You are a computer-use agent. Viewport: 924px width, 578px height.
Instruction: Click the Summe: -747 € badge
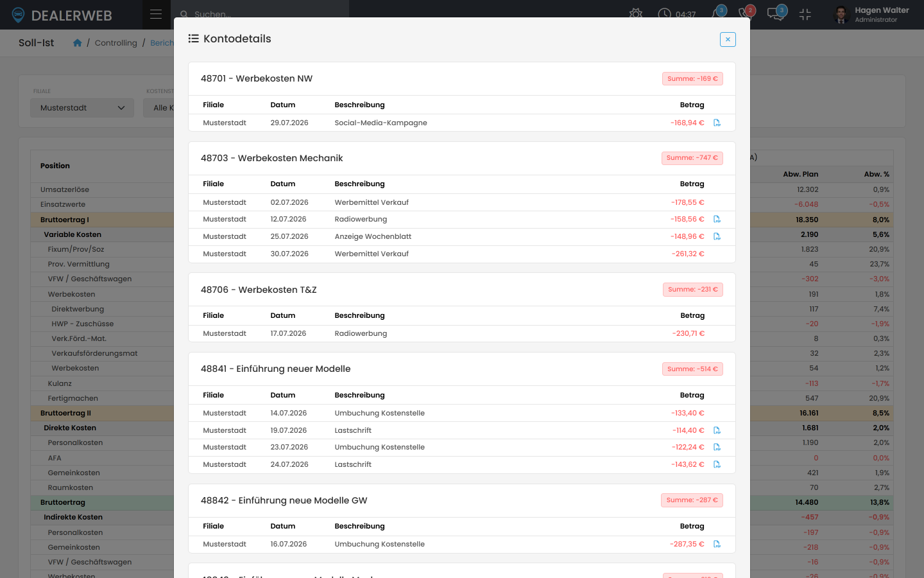pyautogui.click(x=692, y=158)
